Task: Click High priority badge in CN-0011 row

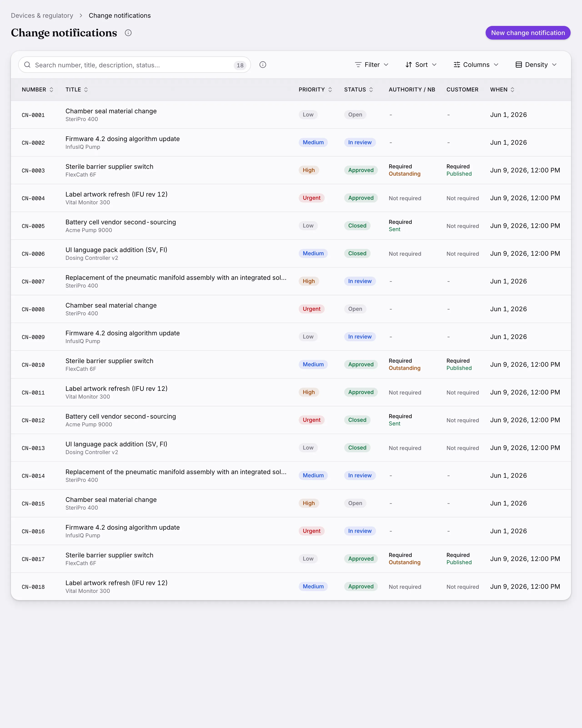Action: (x=309, y=392)
